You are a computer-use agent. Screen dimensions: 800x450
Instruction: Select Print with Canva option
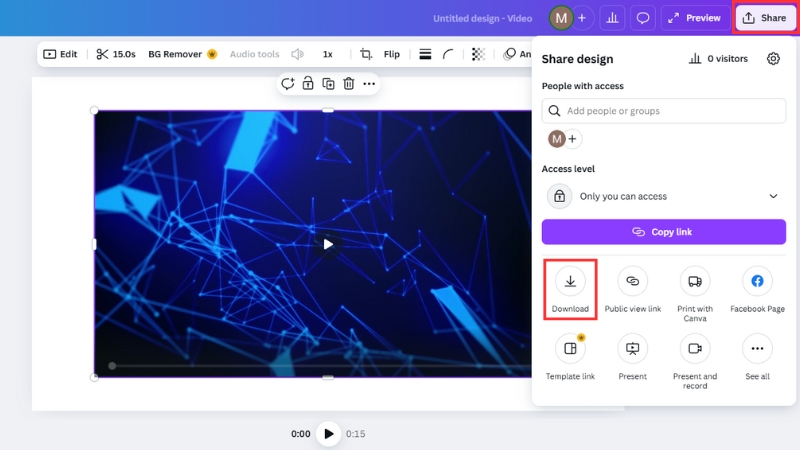694,282
